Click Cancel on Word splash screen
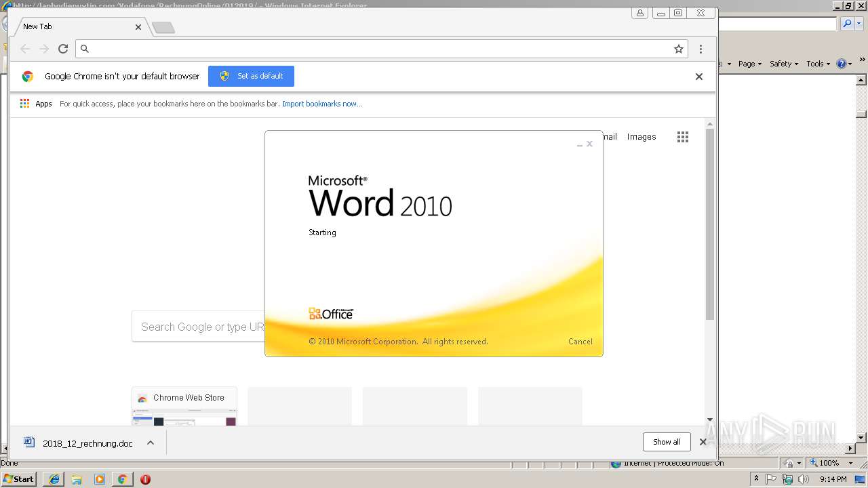 coord(580,342)
